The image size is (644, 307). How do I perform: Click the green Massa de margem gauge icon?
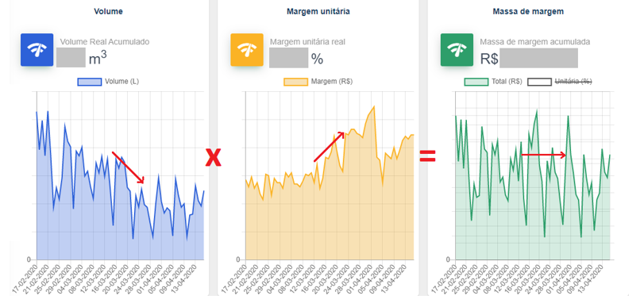point(457,50)
